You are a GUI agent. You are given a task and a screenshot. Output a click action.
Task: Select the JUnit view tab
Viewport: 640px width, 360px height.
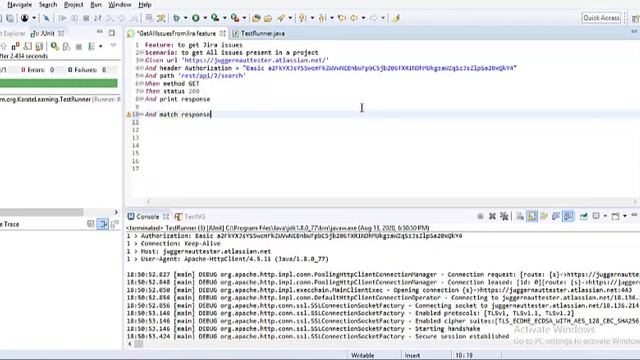[47, 33]
